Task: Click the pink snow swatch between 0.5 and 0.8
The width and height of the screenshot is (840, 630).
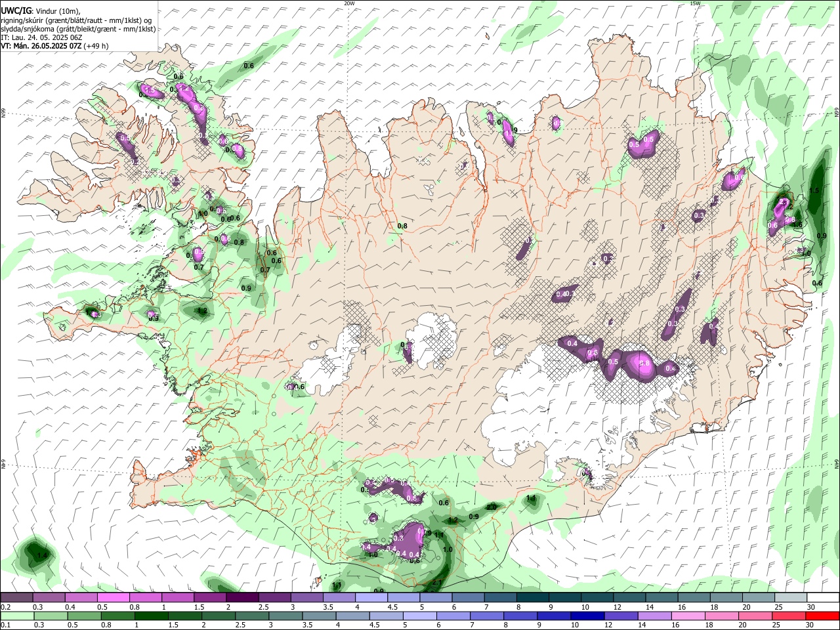Action: [x=114, y=598]
